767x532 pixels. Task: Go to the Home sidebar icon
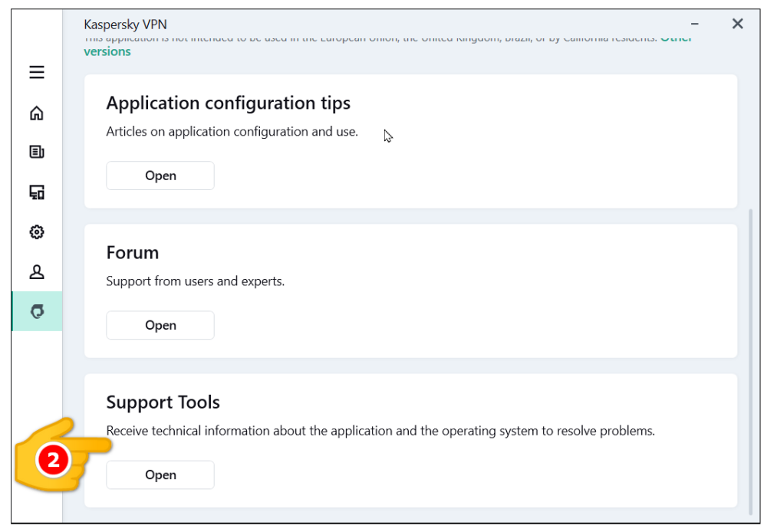tap(37, 113)
